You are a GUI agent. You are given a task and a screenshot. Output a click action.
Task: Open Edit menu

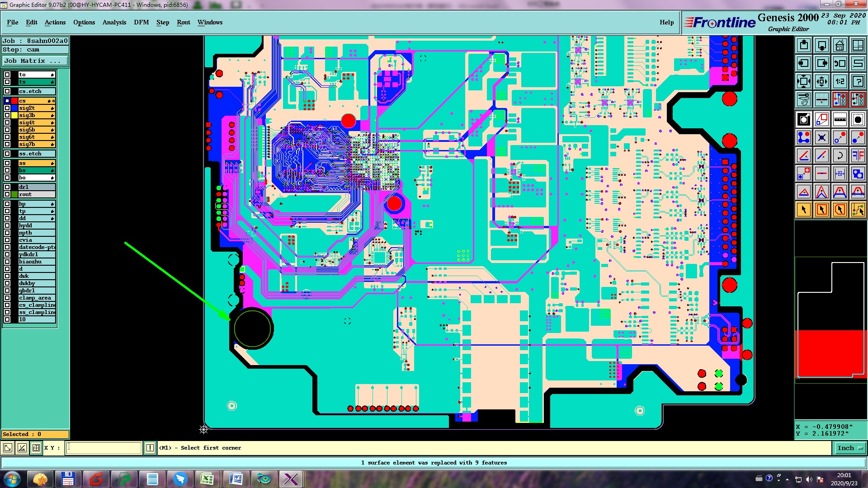[32, 22]
